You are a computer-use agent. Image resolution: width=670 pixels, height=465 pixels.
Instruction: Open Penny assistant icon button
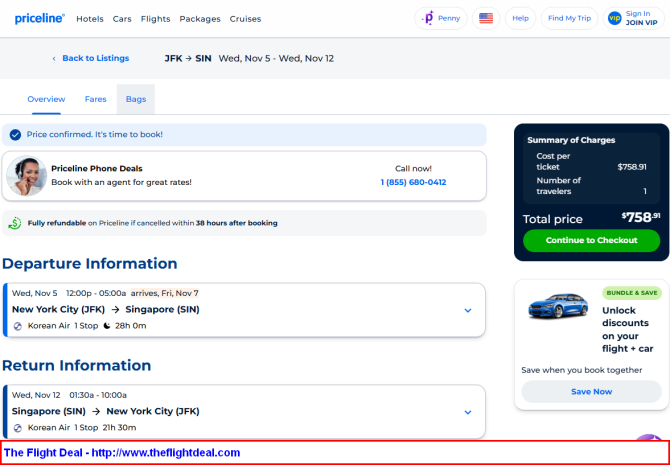tap(441, 18)
